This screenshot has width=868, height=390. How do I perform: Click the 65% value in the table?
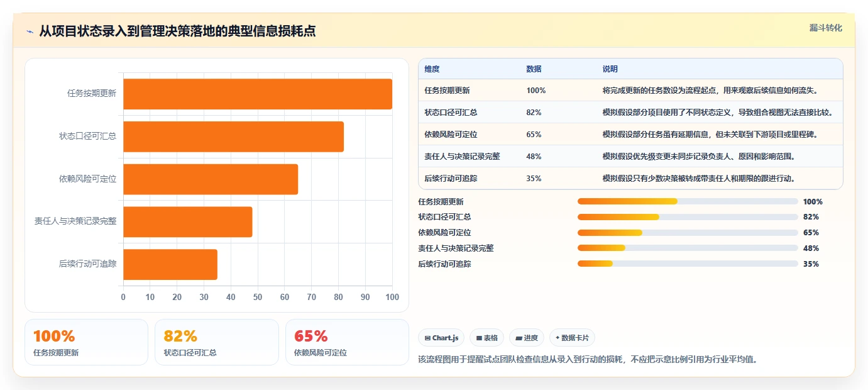coord(534,135)
